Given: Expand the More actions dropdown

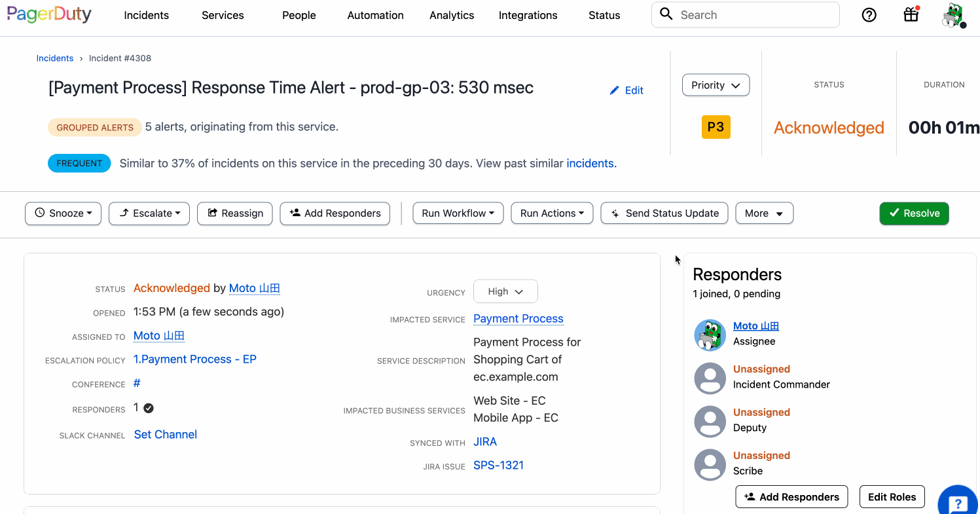Looking at the screenshot, I should (x=764, y=213).
